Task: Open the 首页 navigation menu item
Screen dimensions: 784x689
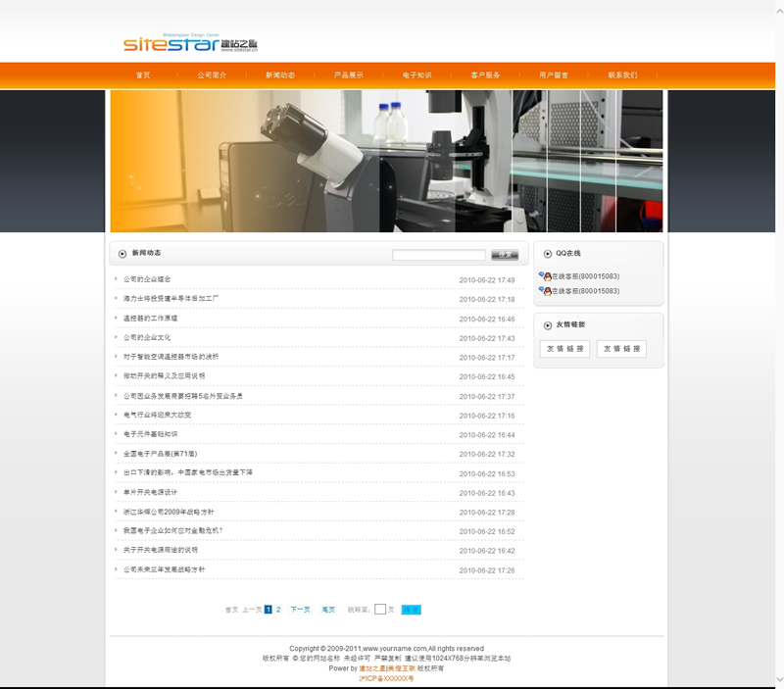Action: [143, 75]
